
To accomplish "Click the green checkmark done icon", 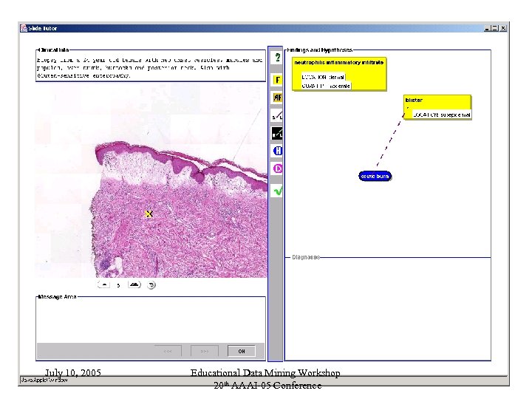I will click(278, 191).
